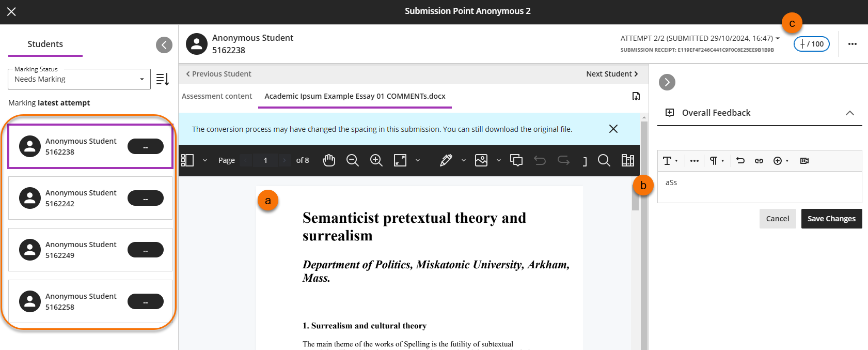Collapse the Overall Feedback section
Screen dimensions: 868x350
[849, 113]
